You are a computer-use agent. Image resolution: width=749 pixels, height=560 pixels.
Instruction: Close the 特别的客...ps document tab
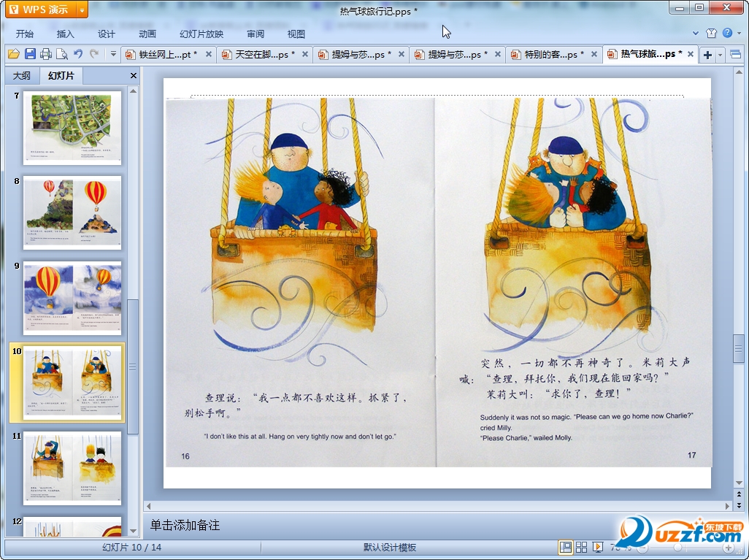[594, 55]
